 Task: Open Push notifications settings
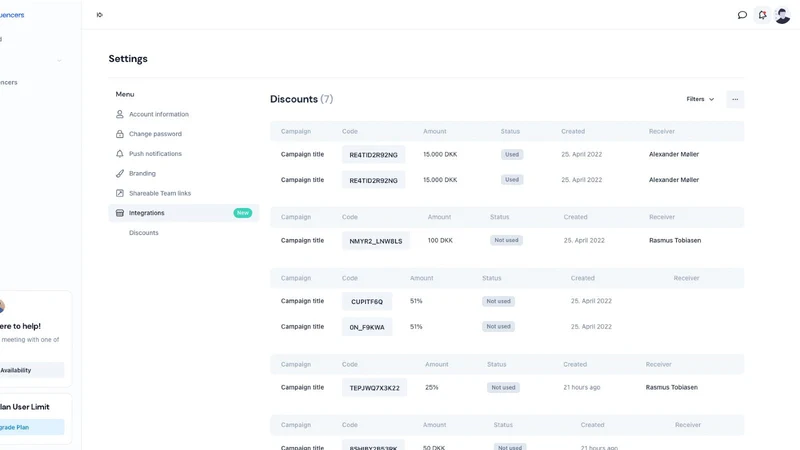(x=155, y=154)
